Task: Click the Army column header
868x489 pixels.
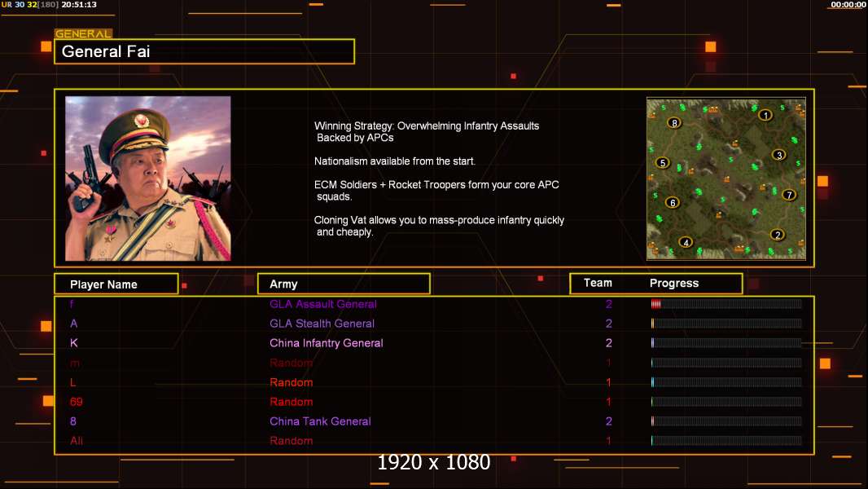Action: click(x=344, y=284)
